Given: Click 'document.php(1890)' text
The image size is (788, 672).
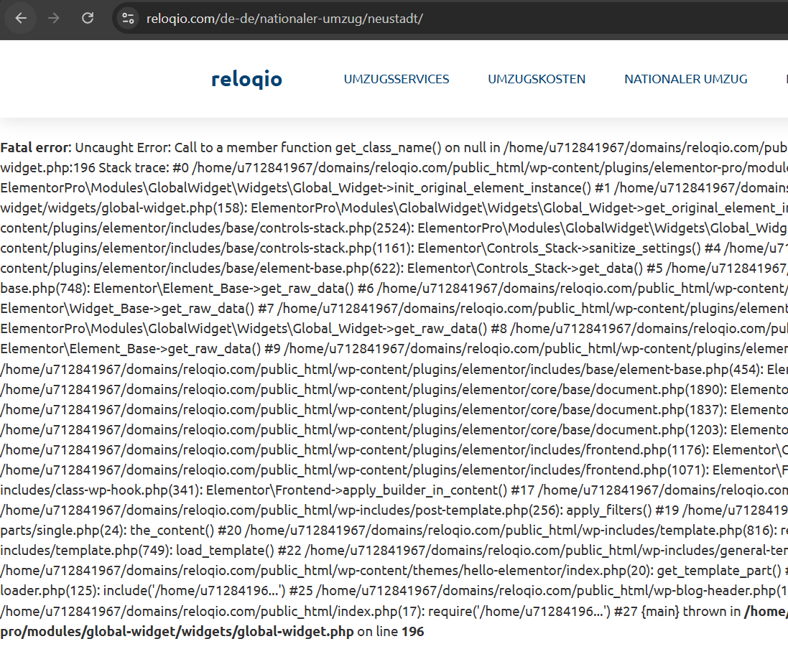Looking at the screenshot, I should coord(661,389).
